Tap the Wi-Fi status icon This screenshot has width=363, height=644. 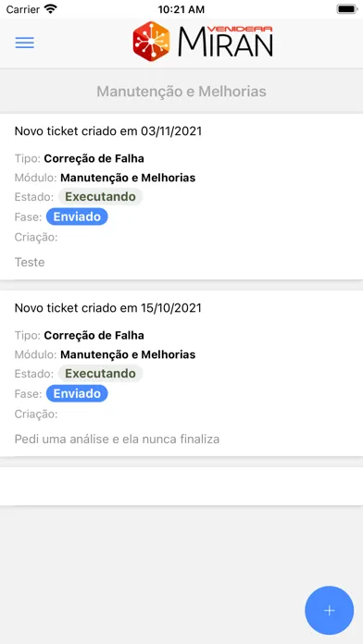coord(51,9)
